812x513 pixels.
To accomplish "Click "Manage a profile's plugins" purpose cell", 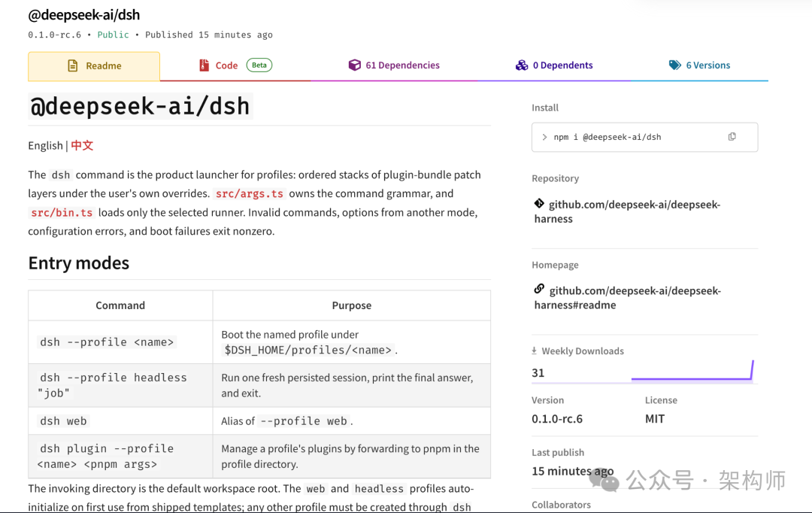I will (x=352, y=456).
